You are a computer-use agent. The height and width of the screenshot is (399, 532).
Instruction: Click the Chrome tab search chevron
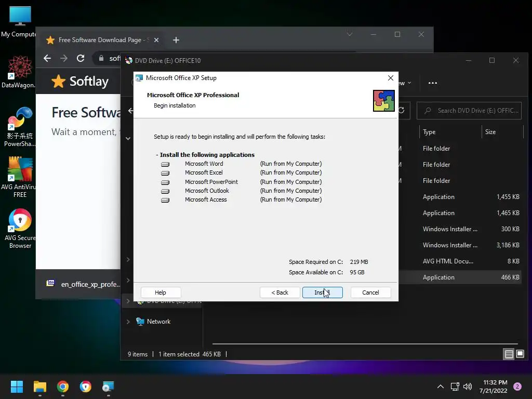tap(350, 34)
